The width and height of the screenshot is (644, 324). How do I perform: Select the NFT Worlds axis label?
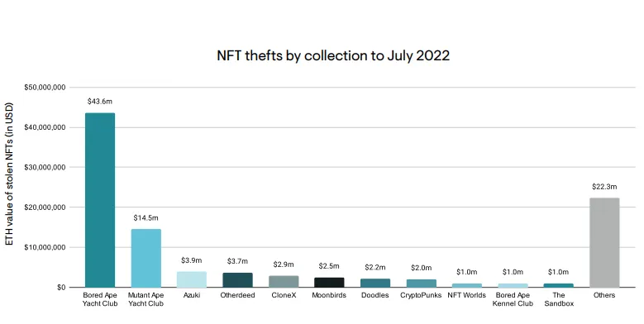pyautogui.click(x=467, y=295)
